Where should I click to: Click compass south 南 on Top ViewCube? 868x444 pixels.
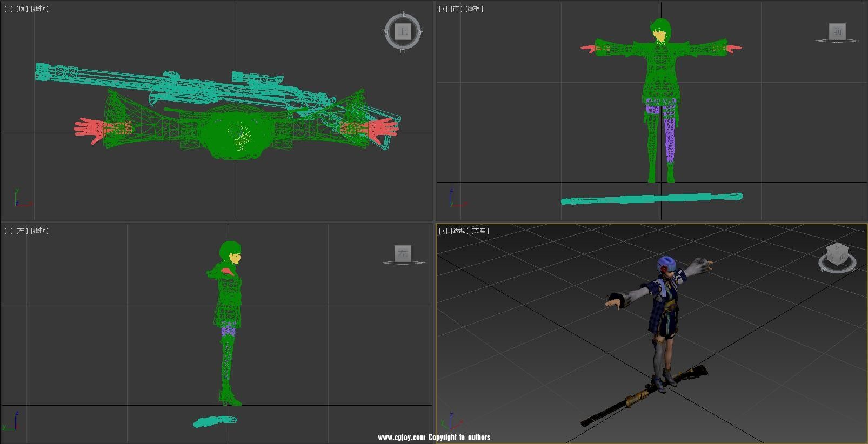click(x=403, y=50)
